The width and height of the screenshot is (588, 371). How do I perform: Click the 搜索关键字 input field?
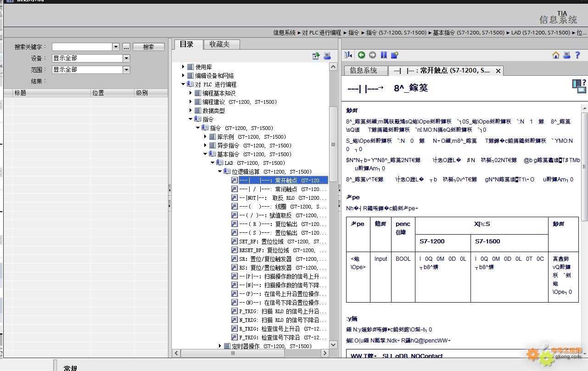82,47
